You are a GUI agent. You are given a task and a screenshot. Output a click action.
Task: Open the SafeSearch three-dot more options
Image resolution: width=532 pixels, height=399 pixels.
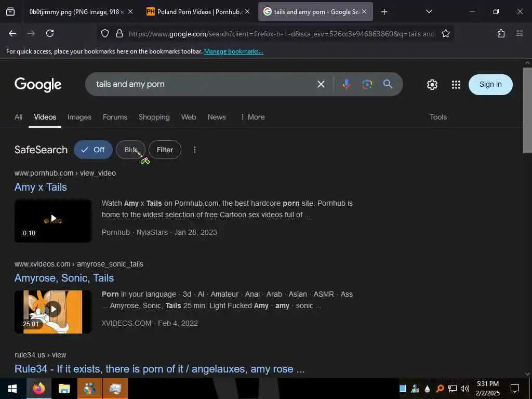pos(194,150)
